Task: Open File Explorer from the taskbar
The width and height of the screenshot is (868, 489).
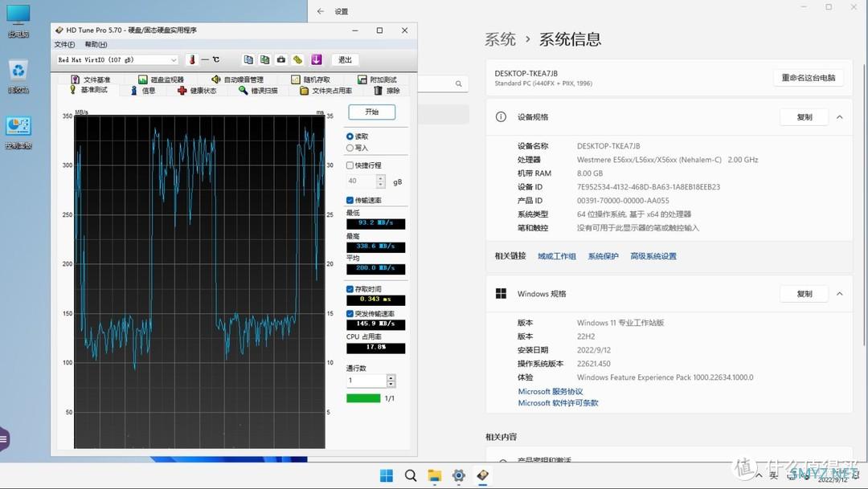Action: pos(435,475)
